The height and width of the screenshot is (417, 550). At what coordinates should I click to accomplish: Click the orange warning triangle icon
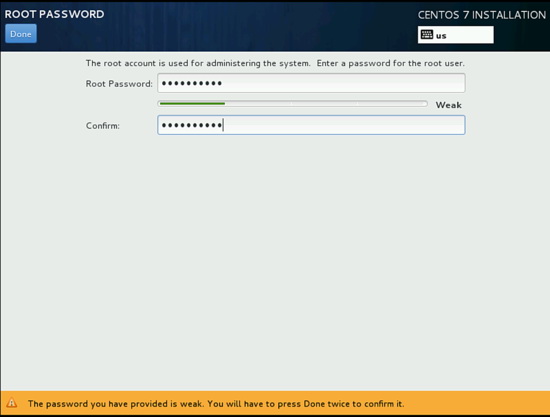point(12,403)
